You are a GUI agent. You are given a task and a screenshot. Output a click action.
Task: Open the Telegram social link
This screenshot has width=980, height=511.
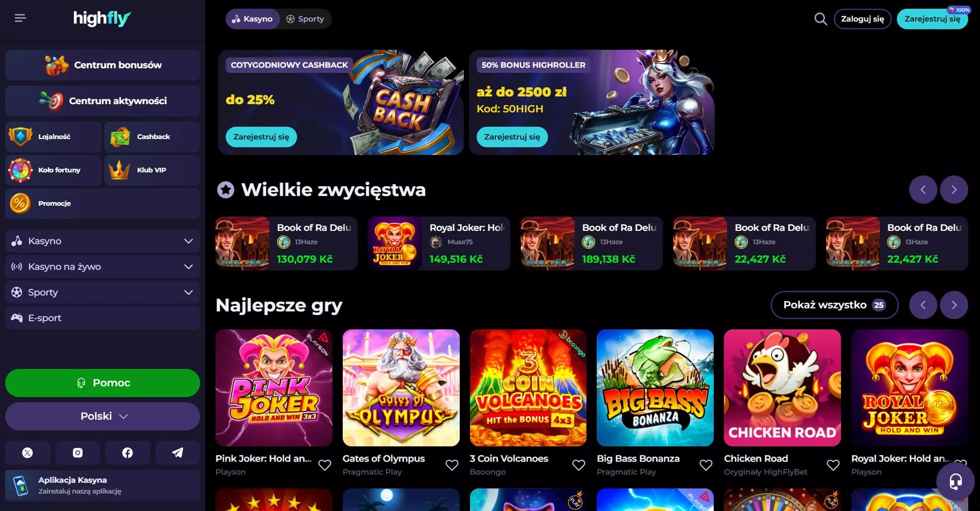(178, 453)
